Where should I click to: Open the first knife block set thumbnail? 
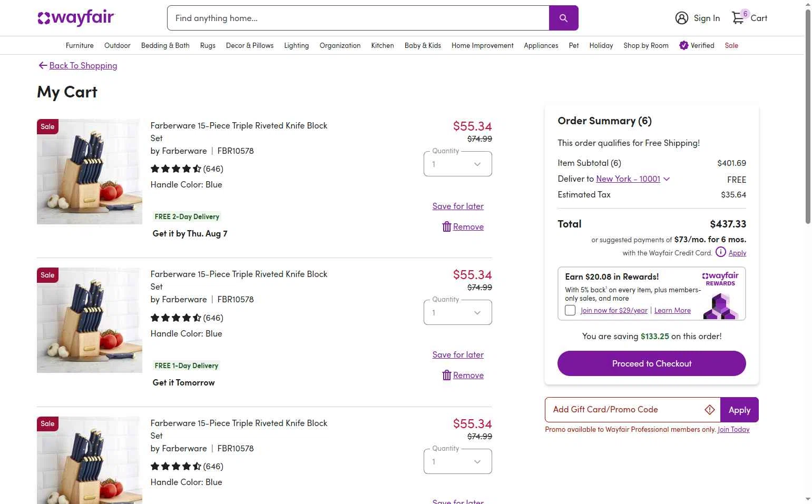[90, 172]
